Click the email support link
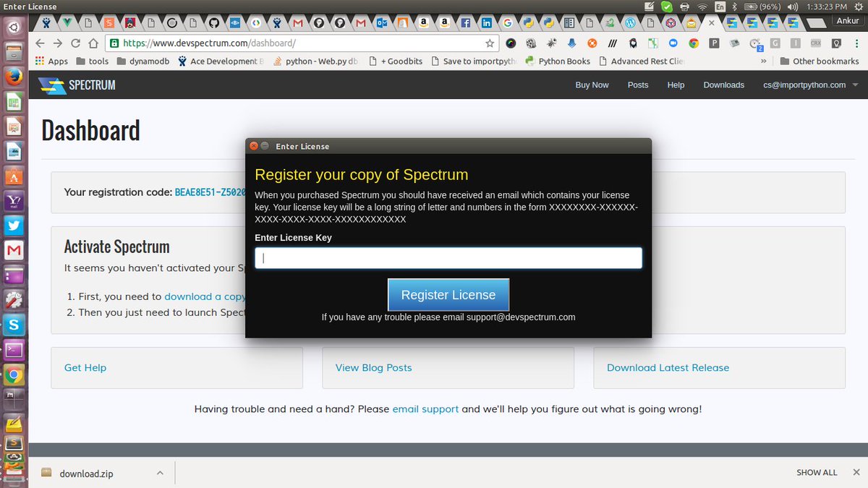Viewport: 868px width, 488px height. click(425, 409)
